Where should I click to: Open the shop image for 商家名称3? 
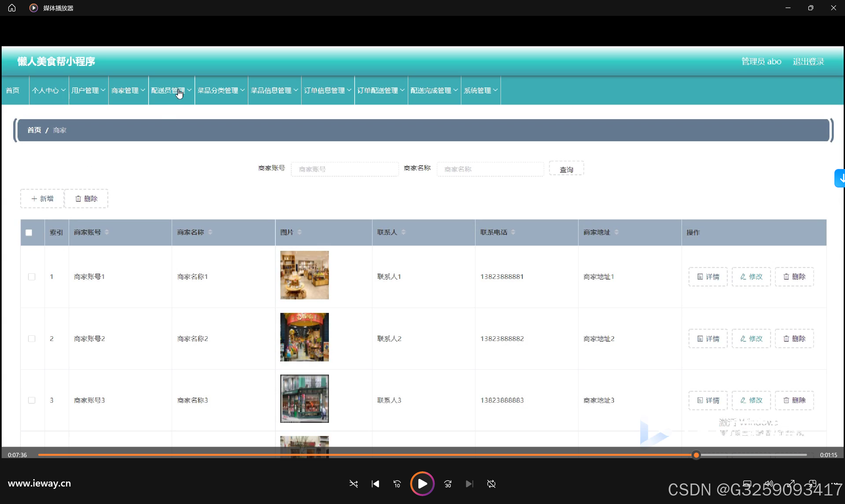click(x=304, y=399)
